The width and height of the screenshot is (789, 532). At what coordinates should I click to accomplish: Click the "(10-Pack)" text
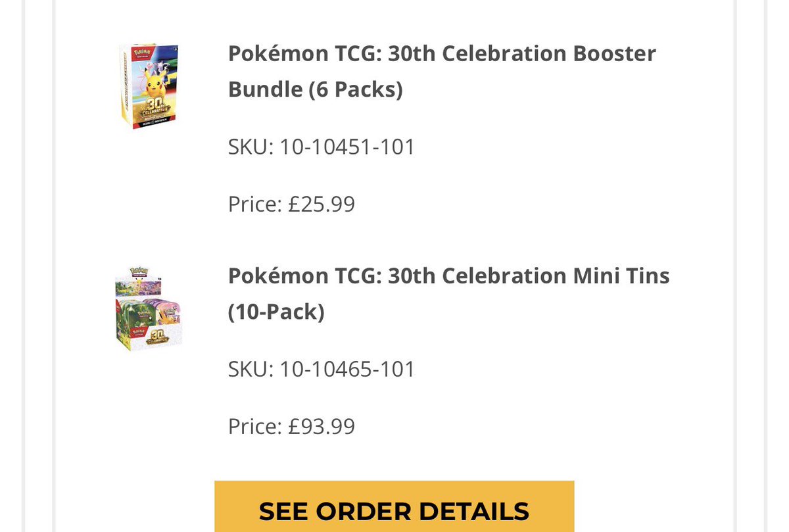pos(276,312)
